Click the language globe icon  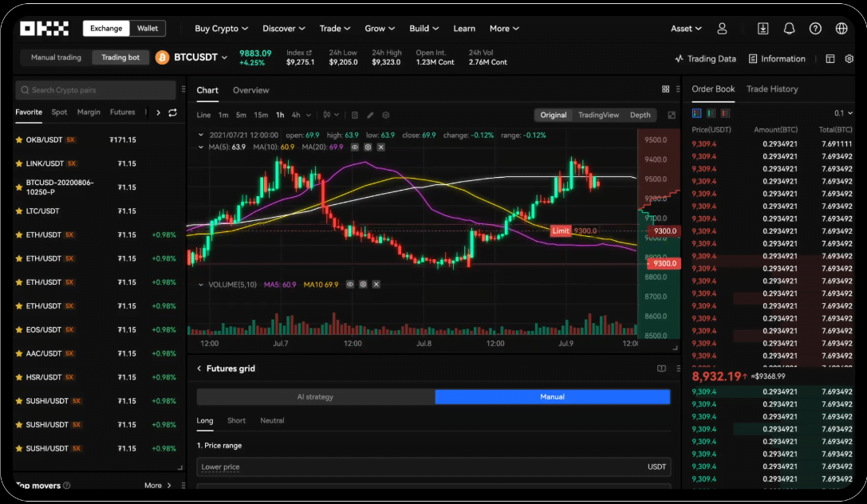click(841, 29)
